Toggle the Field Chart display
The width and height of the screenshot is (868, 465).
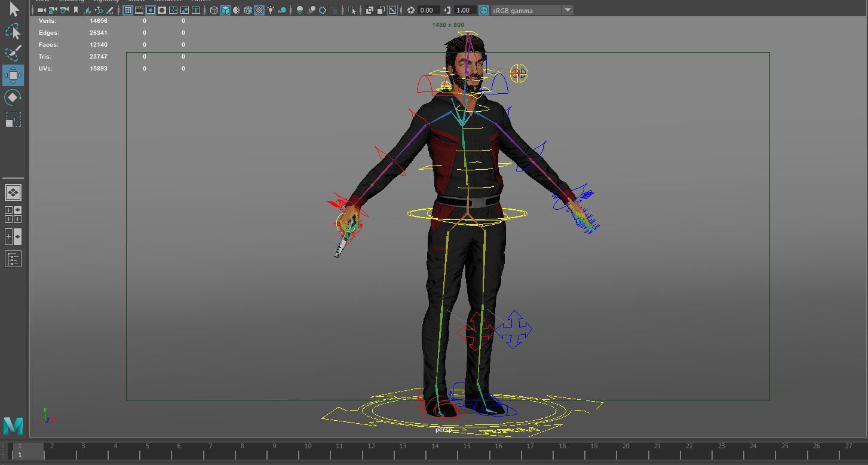pos(173,10)
